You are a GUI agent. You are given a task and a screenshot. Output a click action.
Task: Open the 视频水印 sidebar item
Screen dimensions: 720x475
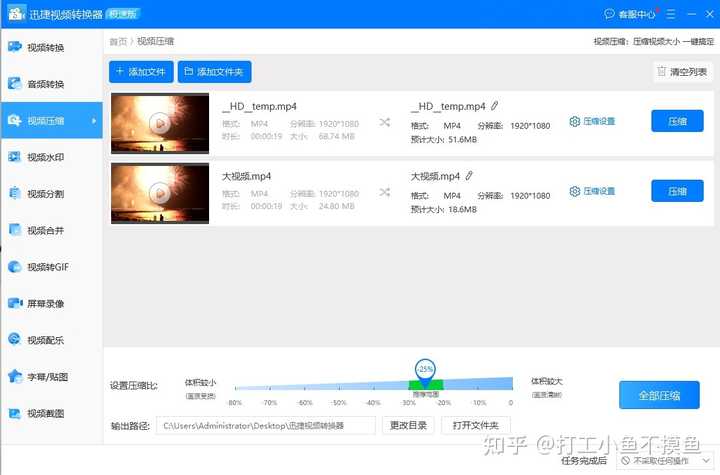[x=51, y=157]
